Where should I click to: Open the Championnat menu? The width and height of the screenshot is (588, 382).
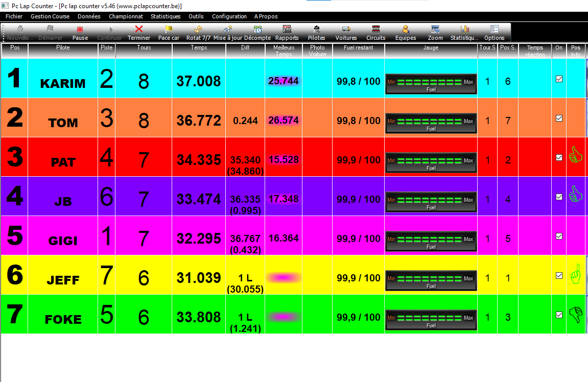coord(126,16)
